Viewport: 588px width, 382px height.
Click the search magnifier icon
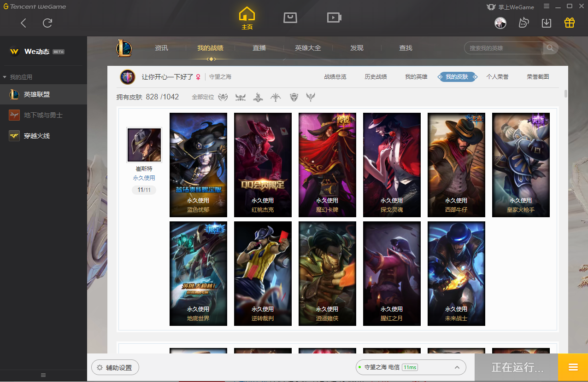click(550, 48)
